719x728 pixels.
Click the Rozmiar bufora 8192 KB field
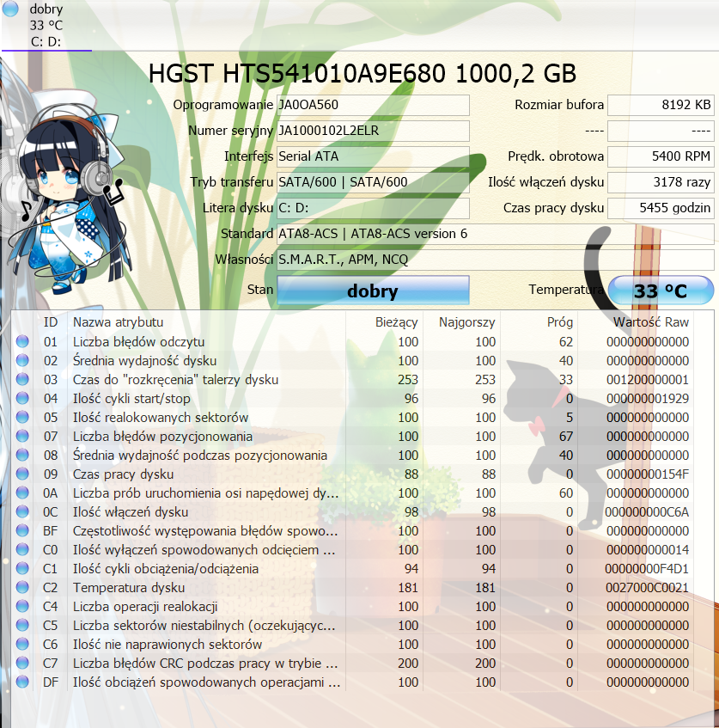661,105
